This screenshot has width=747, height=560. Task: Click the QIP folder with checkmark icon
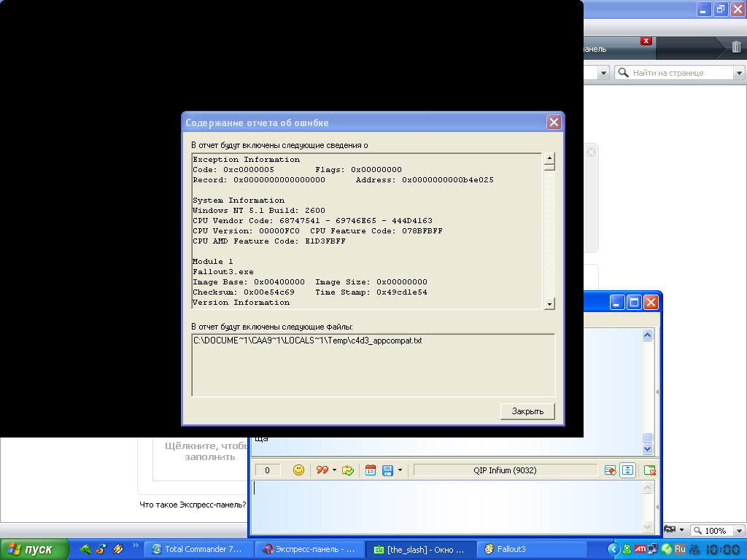click(348, 470)
